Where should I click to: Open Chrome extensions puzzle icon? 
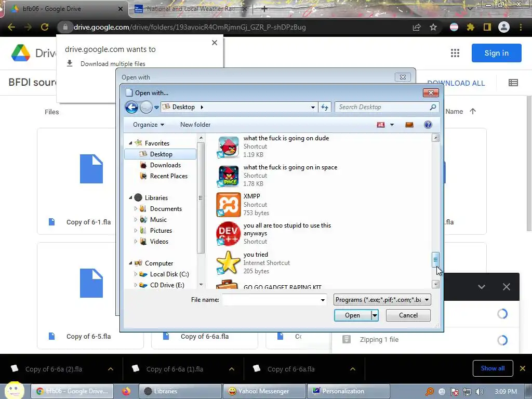click(470, 27)
